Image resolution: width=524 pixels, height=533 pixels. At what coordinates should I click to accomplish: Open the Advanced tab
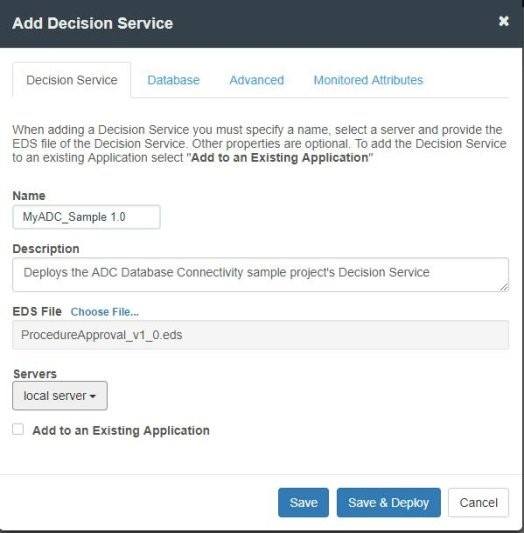click(257, 80)
